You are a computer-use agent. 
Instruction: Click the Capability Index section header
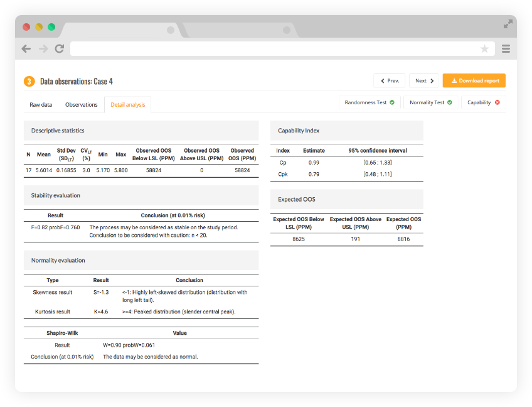coord(347,131)
